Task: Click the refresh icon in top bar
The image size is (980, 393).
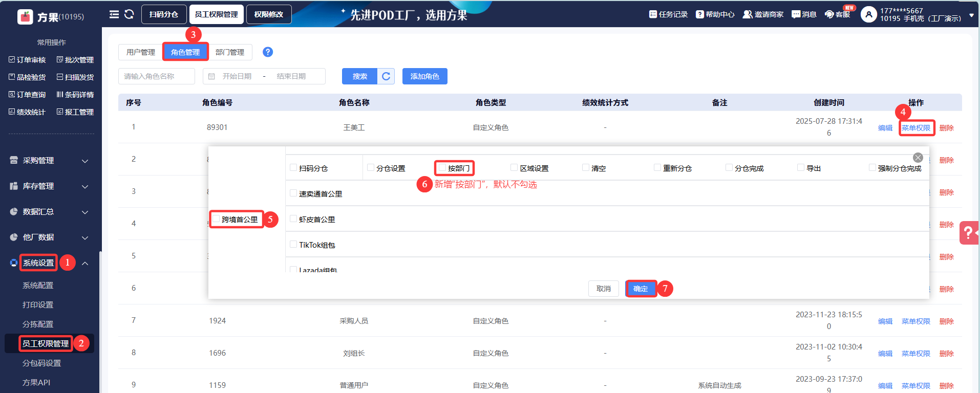Action: tap(129, 14)
